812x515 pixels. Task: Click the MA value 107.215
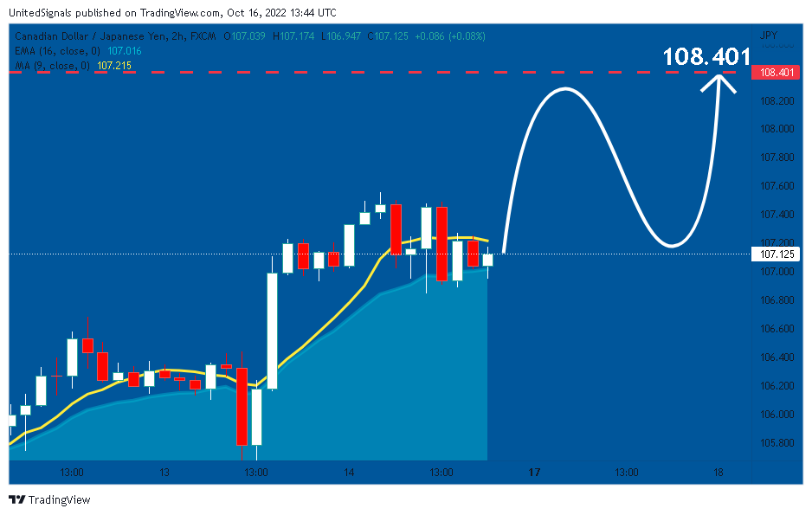click(x=114, y=66)
